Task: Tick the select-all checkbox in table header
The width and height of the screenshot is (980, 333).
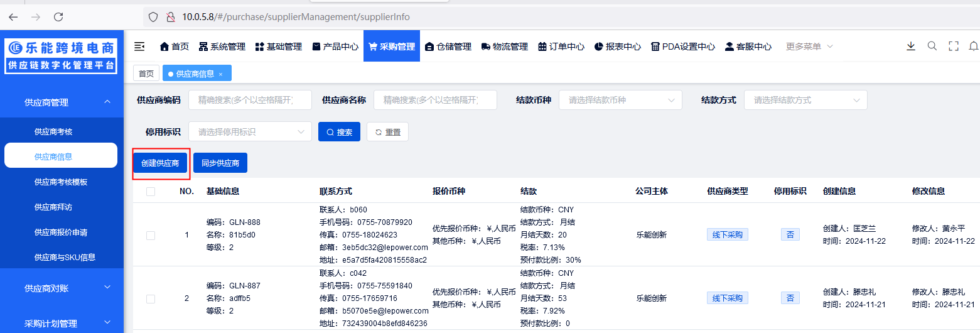Action: pyautogui.click(x=151, y=192)
